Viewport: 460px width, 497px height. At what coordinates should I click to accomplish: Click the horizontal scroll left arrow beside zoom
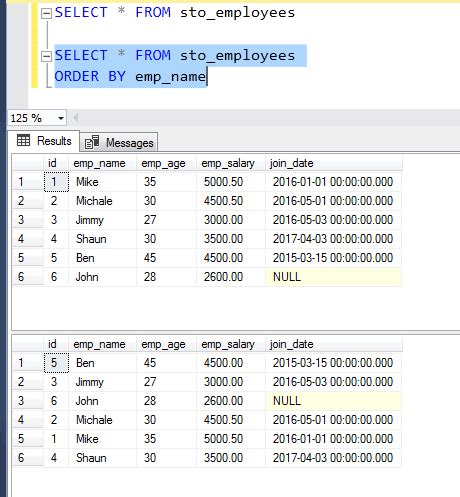pos(75,118)
